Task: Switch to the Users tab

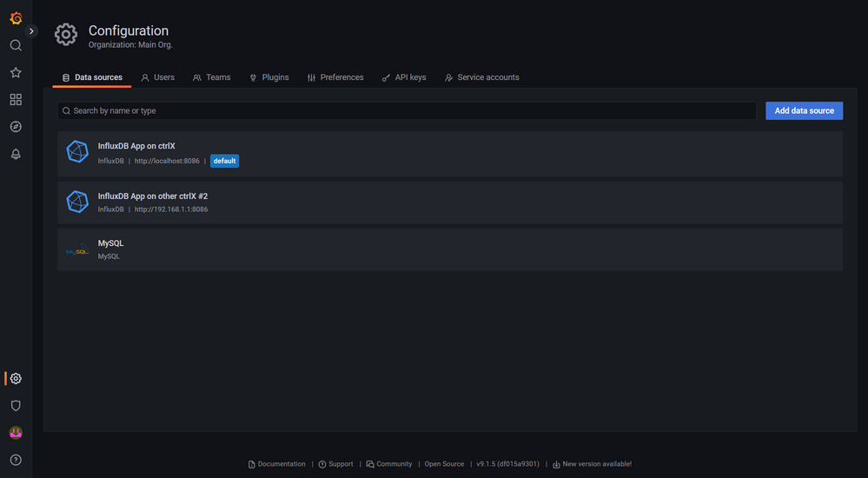Action: coord(158,77)
